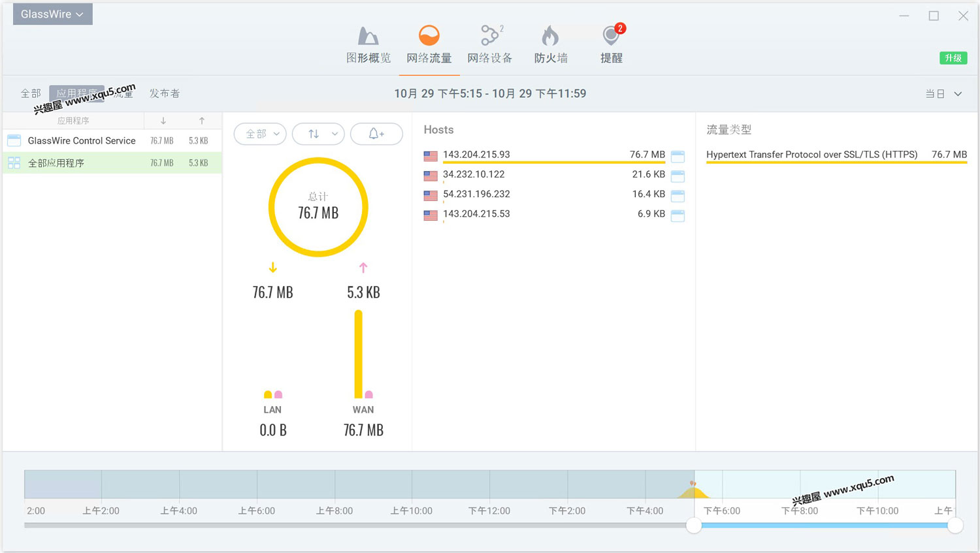Click US flag next to 54.231.196.232
The height and width of the screenshot is (553, 980).
[x=431, y=195]
